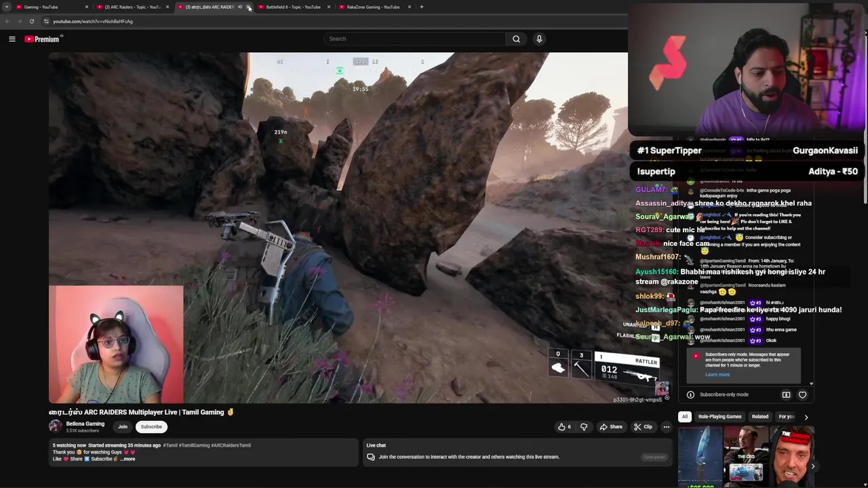
Task: Jump to newest chat messages arrow
Action: pos(811,384)
